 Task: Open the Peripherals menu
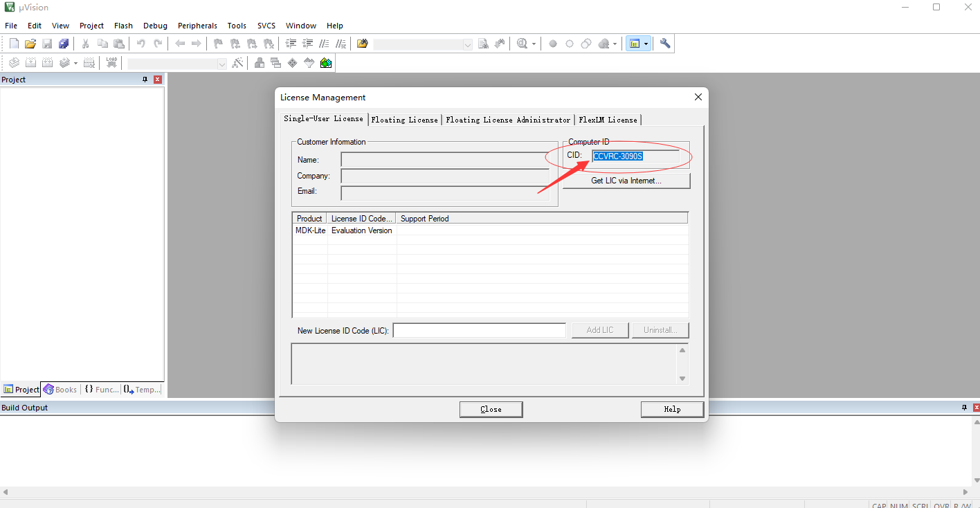pos(197,26)
